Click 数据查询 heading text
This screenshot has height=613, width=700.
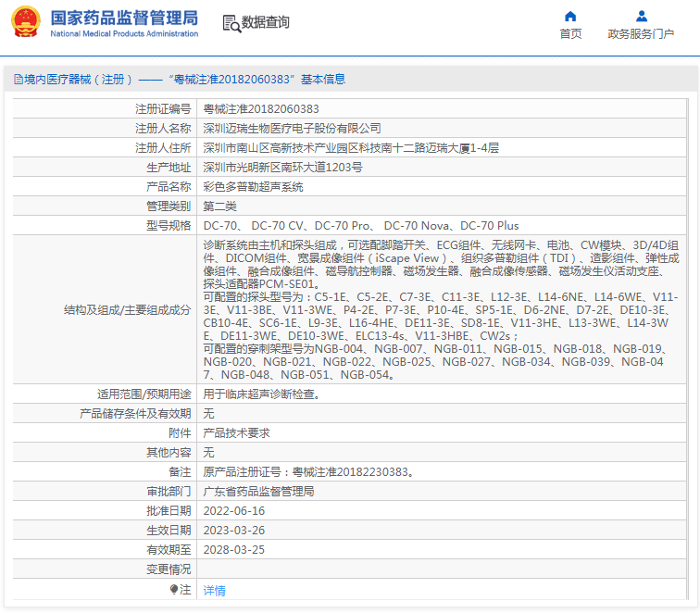coord(265,22)
